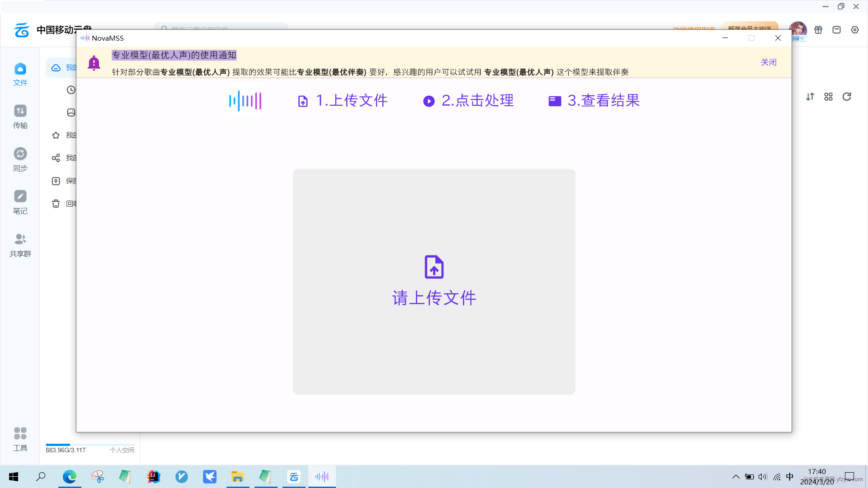The height and width of the screenshot is (488, 868).
Task: Open the 传输 transfer sidebar icon
Action: 20,117
